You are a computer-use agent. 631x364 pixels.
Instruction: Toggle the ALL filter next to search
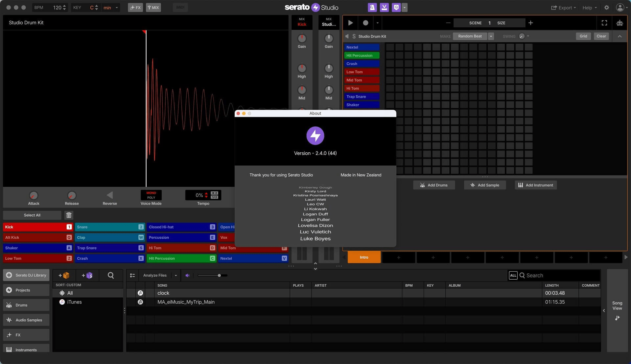[513, 275]
